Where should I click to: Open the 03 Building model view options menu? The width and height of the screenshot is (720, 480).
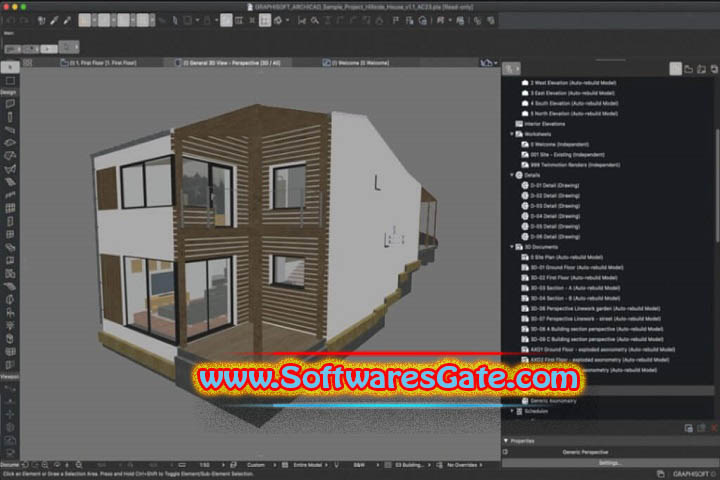pyautogui.click(x=409, y=465)
